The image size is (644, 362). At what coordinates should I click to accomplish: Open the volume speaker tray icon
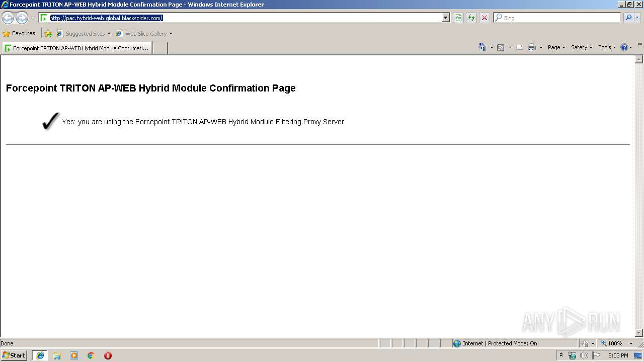pyautogui.click(x=584, y=355)
